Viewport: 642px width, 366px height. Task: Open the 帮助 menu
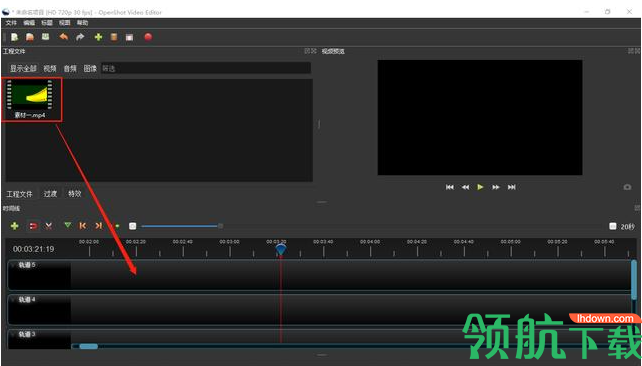(82, 23)
